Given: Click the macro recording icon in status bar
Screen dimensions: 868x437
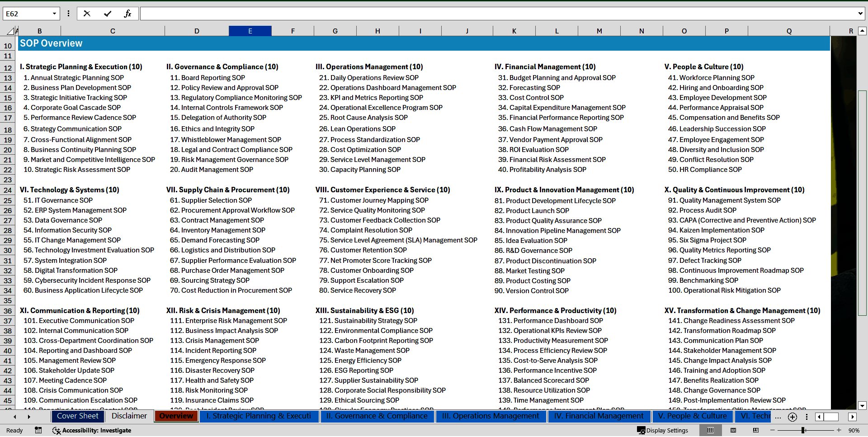Looking at the screenshot, I should pos(38,430).
